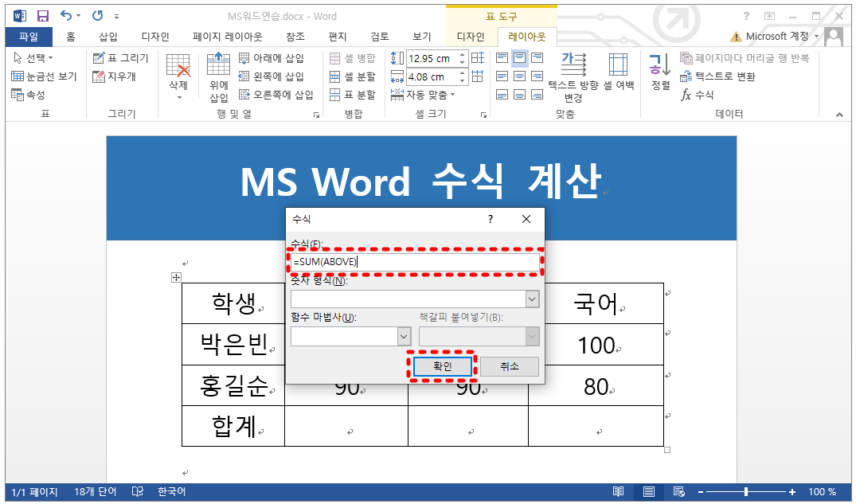Switch to the 검토 review tab

[x=380, y=37]
